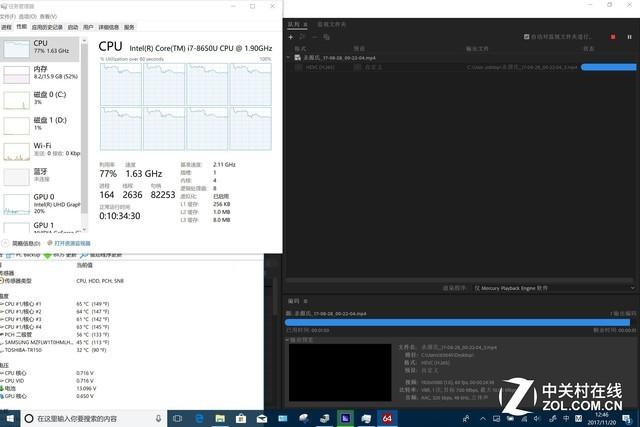Click the AIDA64 icon in the taskbar

tap(389, 417)
